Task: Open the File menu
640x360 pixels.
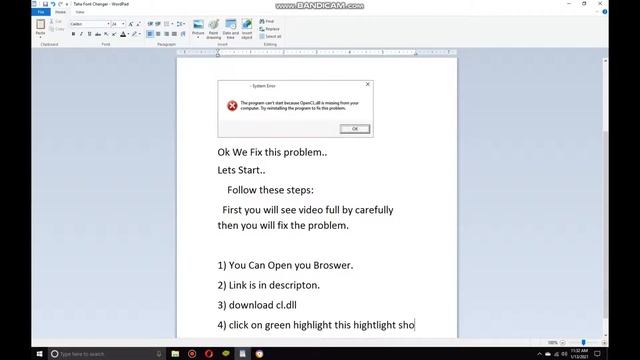Action: pos(41,12)
